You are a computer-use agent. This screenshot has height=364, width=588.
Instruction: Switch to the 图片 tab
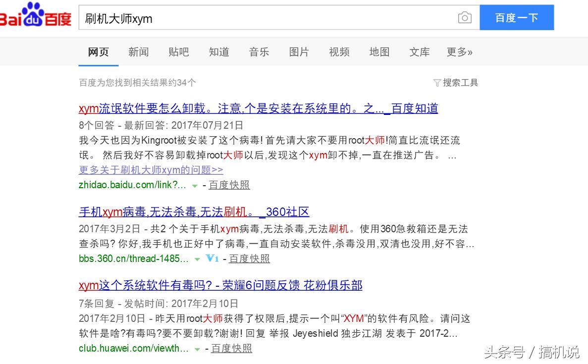coord(299,52)
